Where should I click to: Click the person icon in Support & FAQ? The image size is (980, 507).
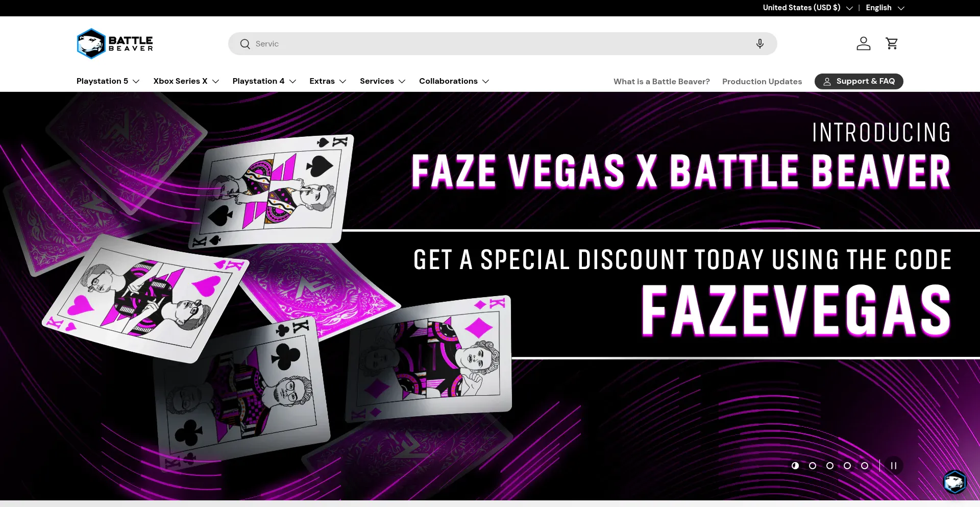tap(827, 82)
